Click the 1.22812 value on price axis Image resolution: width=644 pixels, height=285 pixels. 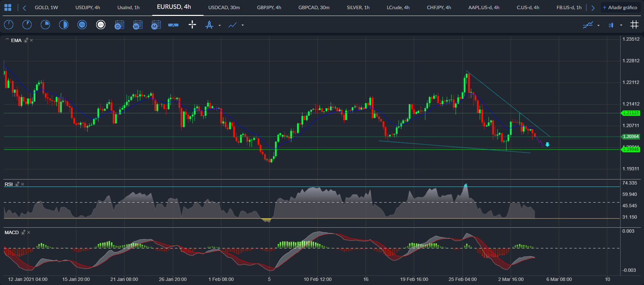click(631, 61)
